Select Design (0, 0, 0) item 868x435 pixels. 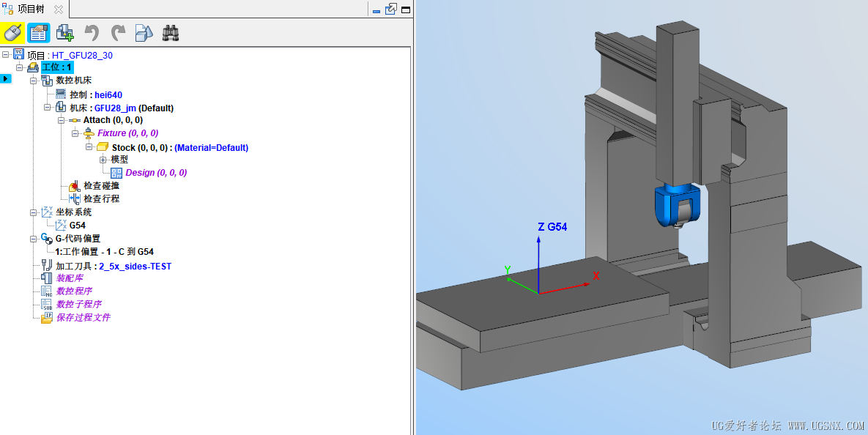[156, 173]
